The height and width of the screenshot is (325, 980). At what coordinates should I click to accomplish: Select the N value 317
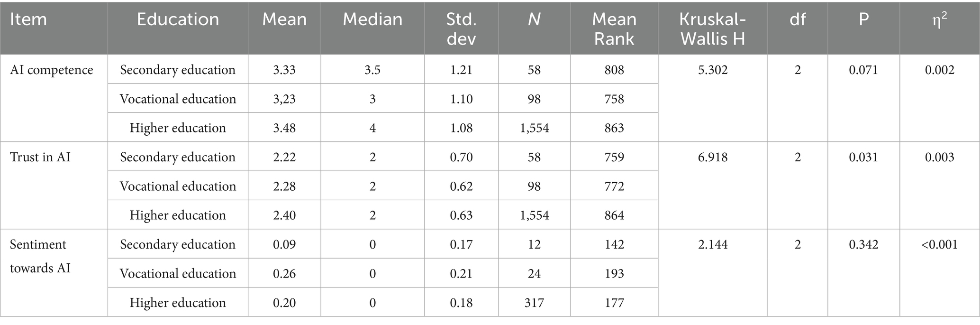click(x=534, y=303)
